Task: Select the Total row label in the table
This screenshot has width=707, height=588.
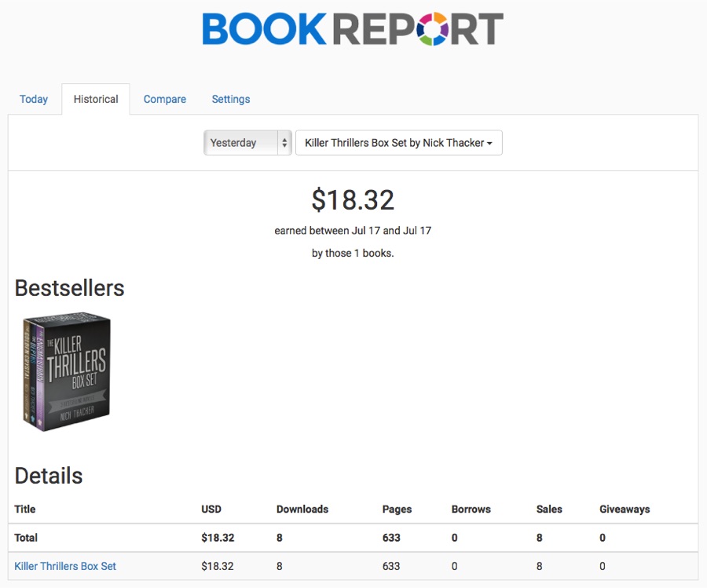Action: [x=26, y=538]
